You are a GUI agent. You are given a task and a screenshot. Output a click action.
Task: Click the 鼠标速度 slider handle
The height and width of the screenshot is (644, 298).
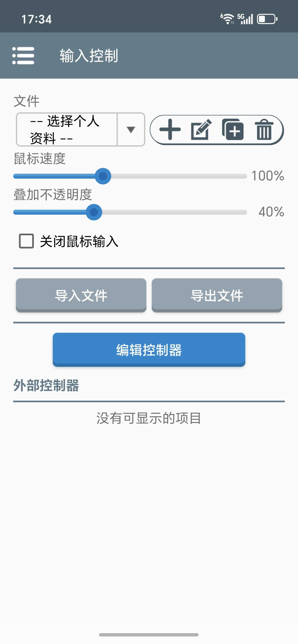click(x=103, y=176)
